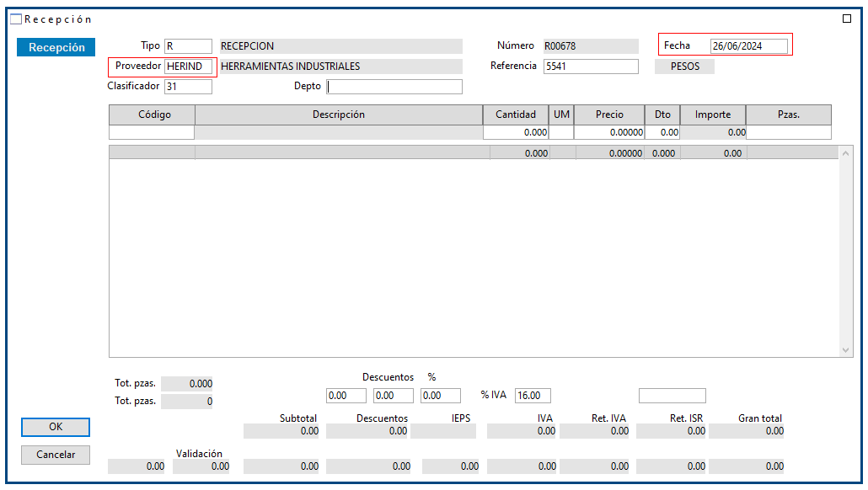Click the scroll up arrow in item list
Viewport: 868px width, 490px height.
tap(846, 153)
